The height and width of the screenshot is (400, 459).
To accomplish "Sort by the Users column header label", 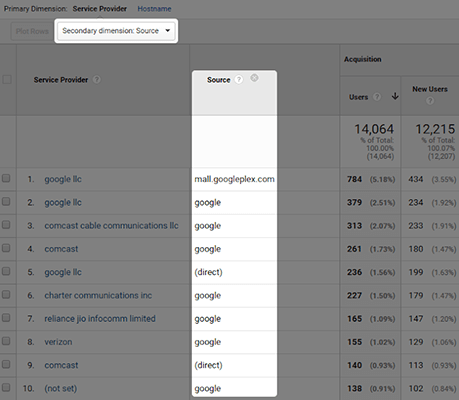I will 358,97.
